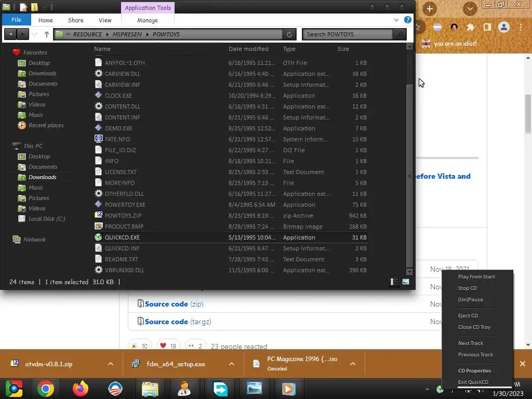Open Chrome's tab search chevron button

tap(470, 9)
